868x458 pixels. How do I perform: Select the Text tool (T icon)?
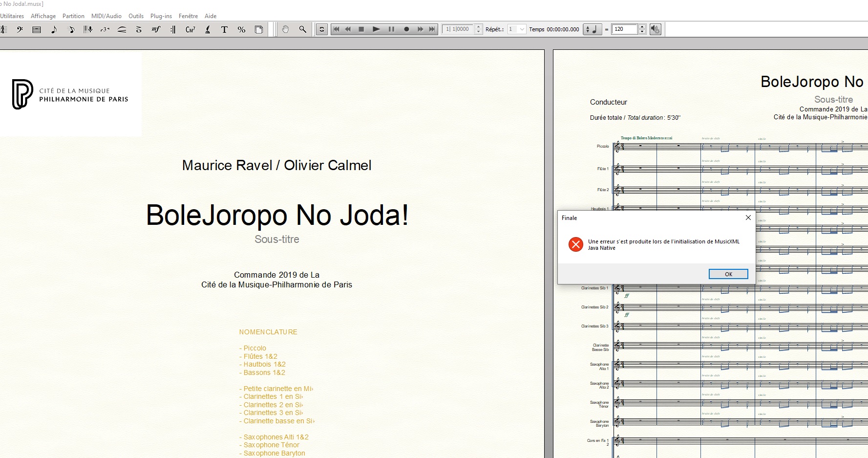(224, 29)
